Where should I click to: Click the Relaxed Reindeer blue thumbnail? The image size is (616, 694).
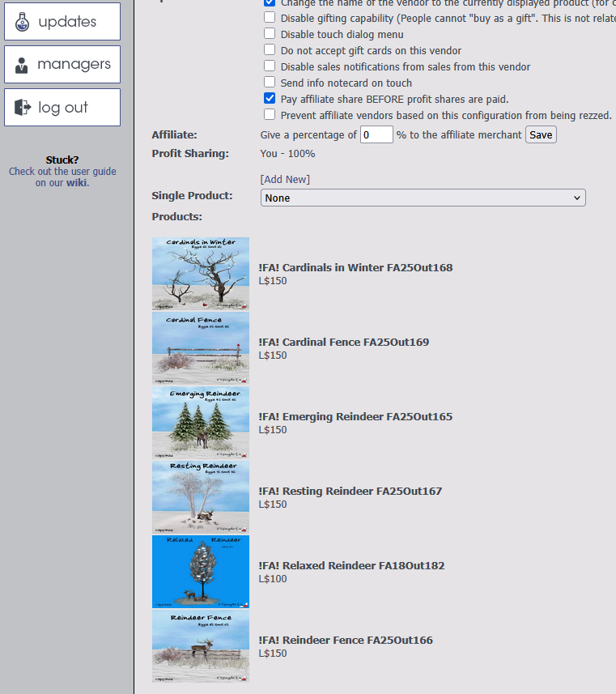pyautogui.click(x=201, y=572)
